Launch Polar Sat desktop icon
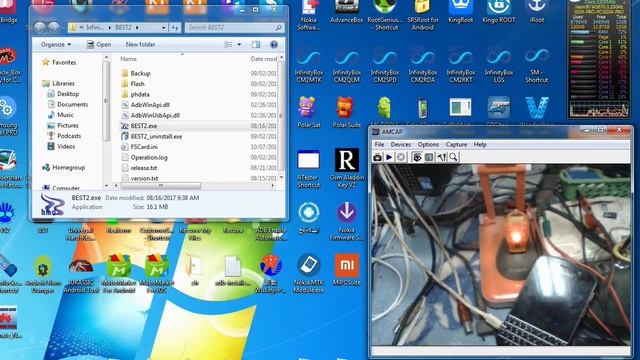The height and width of the screenshot is (360, 640). tap(309, 112)
